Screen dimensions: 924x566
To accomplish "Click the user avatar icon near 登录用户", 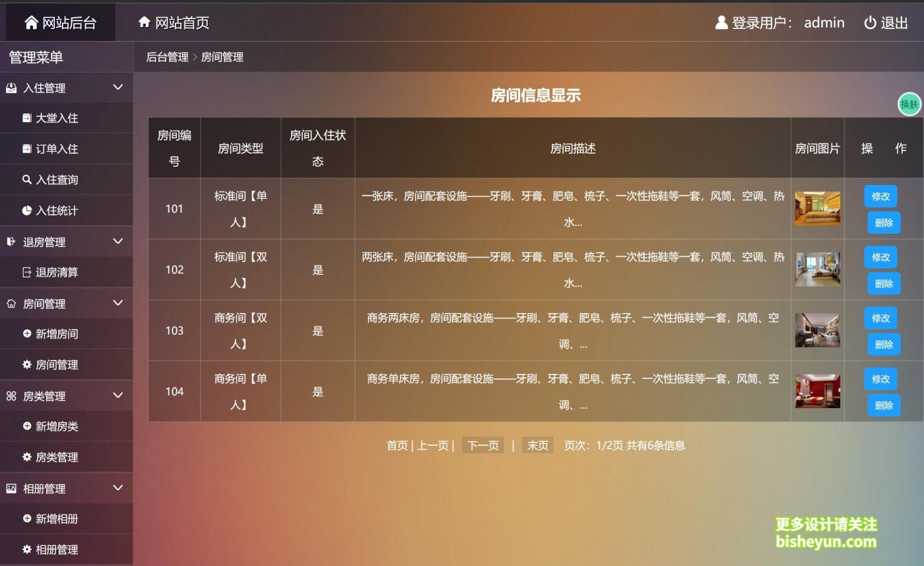I will point(721,22).
